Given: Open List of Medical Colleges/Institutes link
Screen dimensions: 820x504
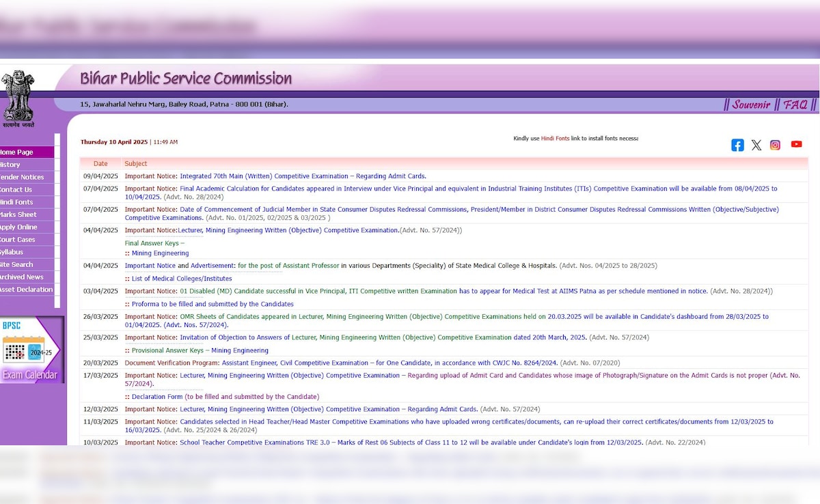Looking at the screenshot, I should 181,279.
